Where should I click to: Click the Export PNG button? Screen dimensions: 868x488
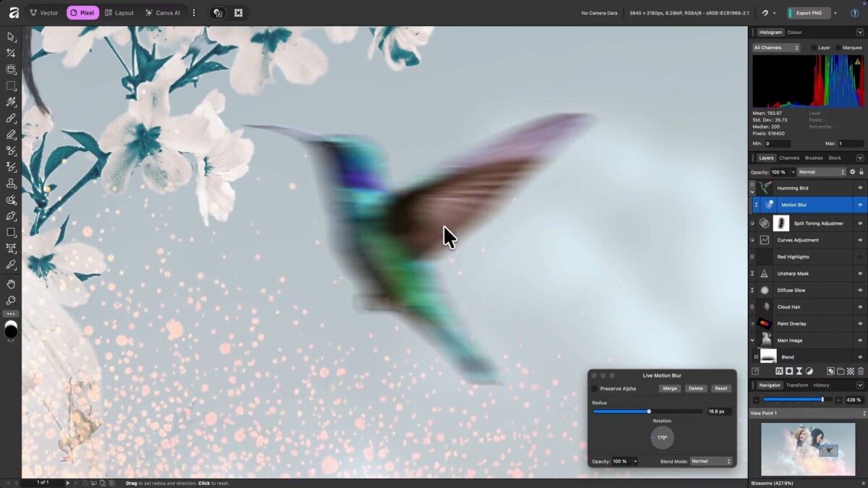click(809, 13)
